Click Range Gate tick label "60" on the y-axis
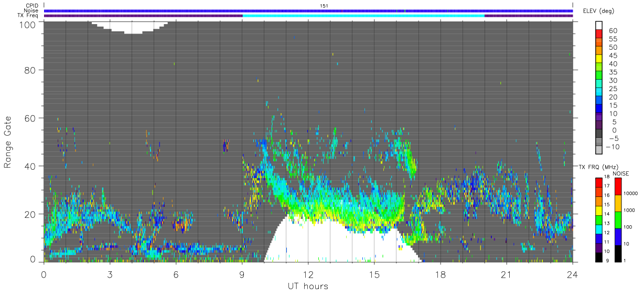The height and width of the screenshot is (297, 644). [x=30, y=118]
